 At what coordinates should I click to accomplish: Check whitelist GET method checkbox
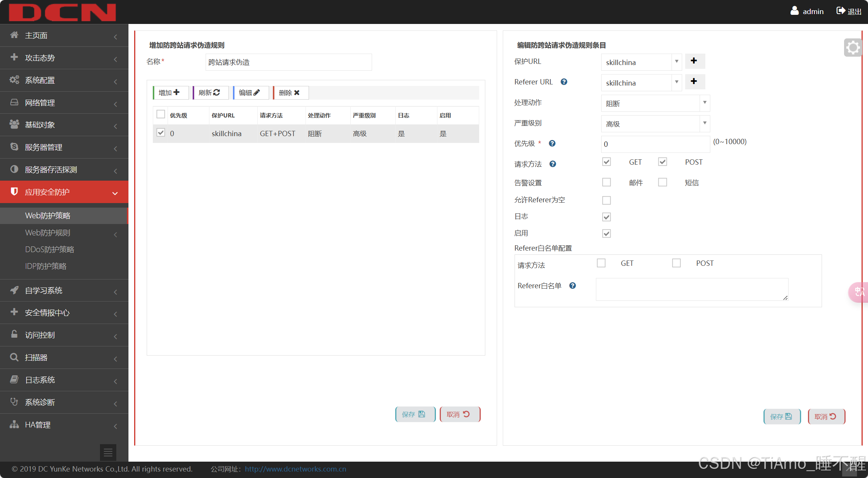coord(601,263)
